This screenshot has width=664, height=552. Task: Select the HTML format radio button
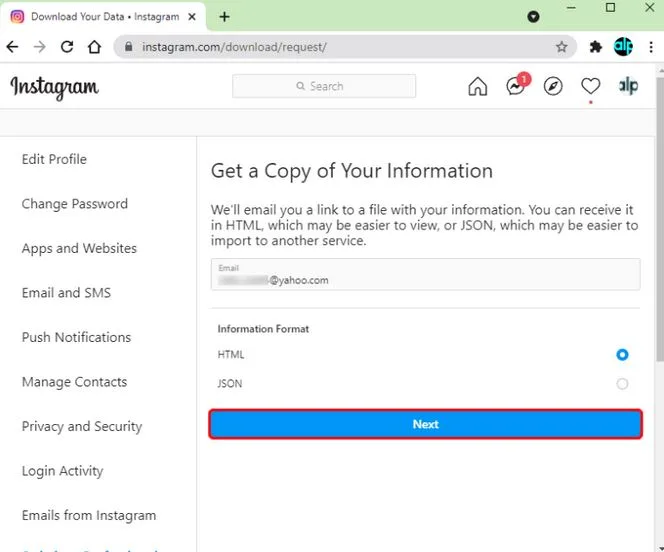(622, 355)
